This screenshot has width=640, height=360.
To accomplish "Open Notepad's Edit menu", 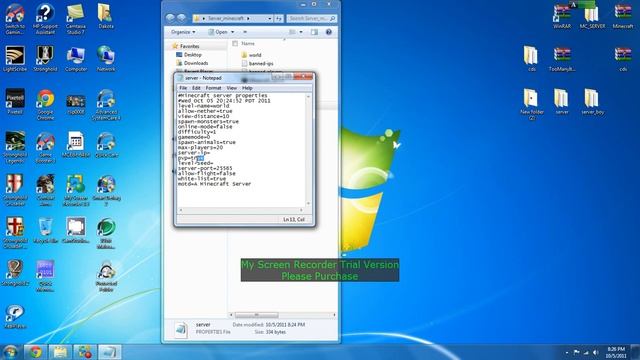I will tap(196, 88).
